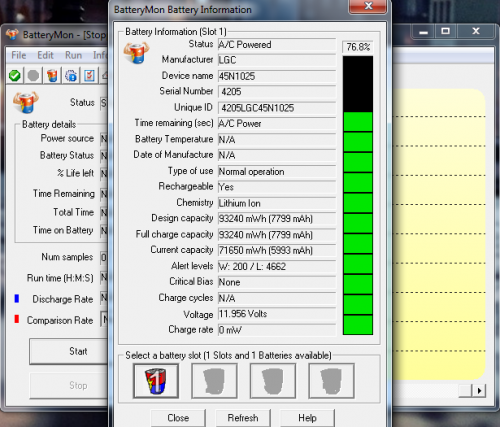Select the second grayed battery slot
This screenshot has width=500, height=427.
coord(214,381)
